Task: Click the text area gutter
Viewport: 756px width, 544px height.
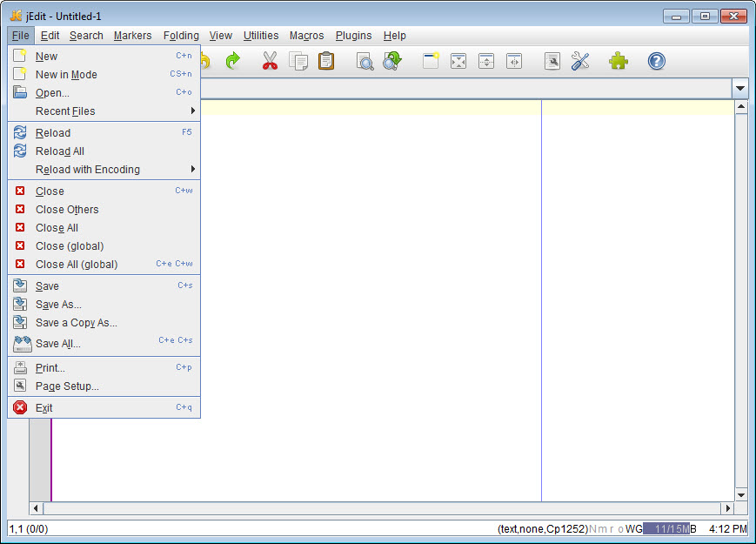Action: (x=40, y=460)
